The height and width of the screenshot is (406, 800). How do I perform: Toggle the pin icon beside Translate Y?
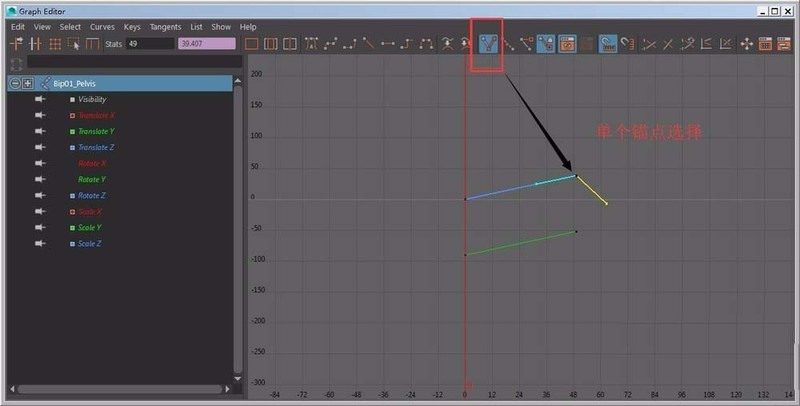tap(40, 131)
